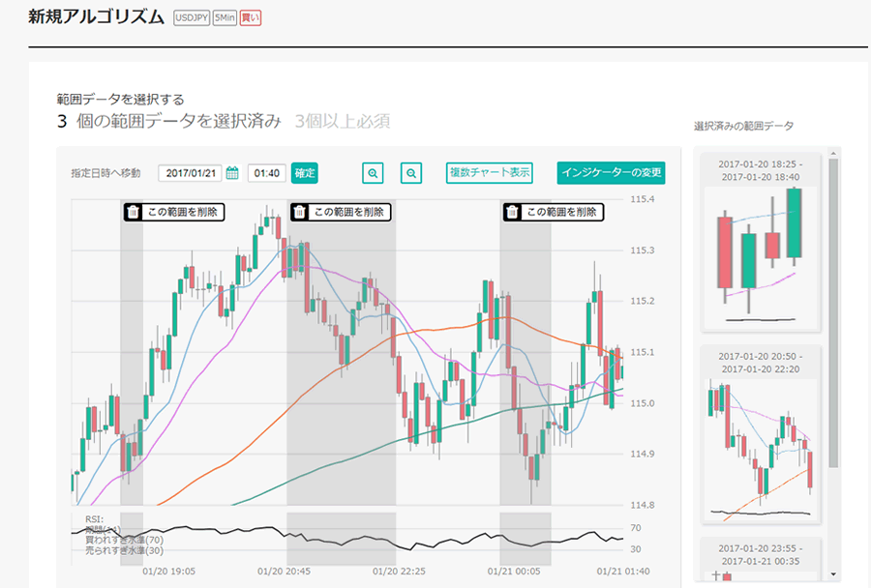
Task: Click the 5Min timeframe tag
Action: [x=225, y=18]
